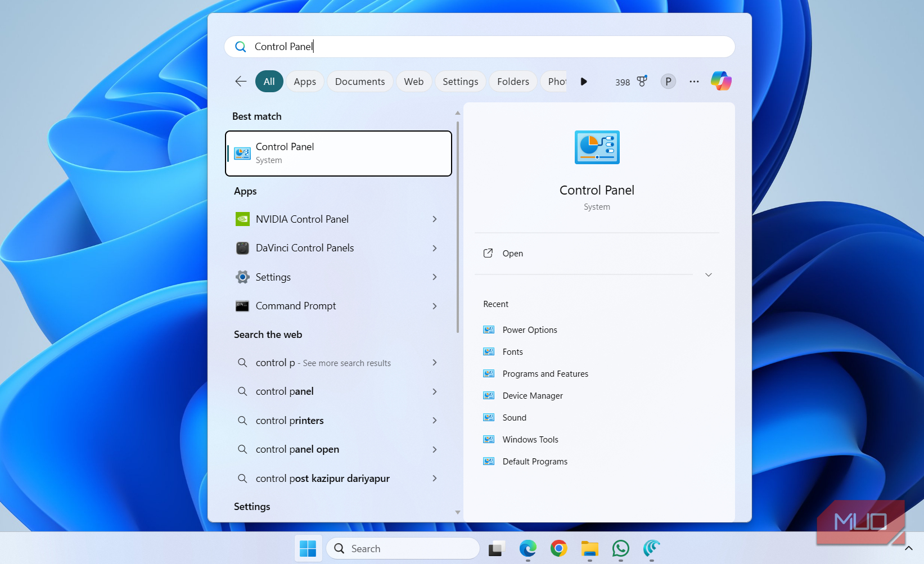924x564 pixels.
Task: Switch to the Apps filter tab
Action: [x=305, y=82]
